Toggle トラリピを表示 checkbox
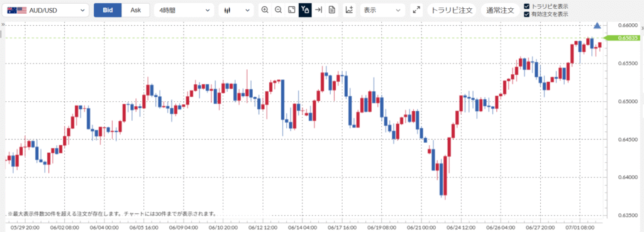Viewport: 644px width, 232px height. 527,6
